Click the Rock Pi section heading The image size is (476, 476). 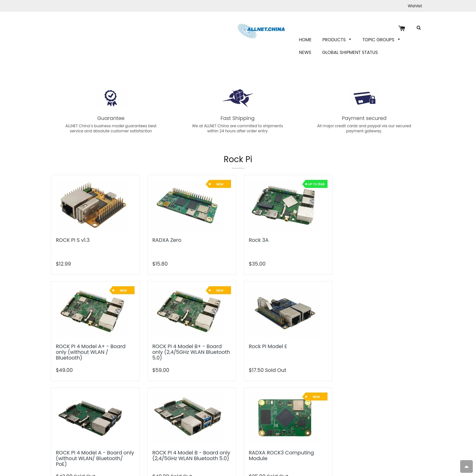click(x=238, y=159)
